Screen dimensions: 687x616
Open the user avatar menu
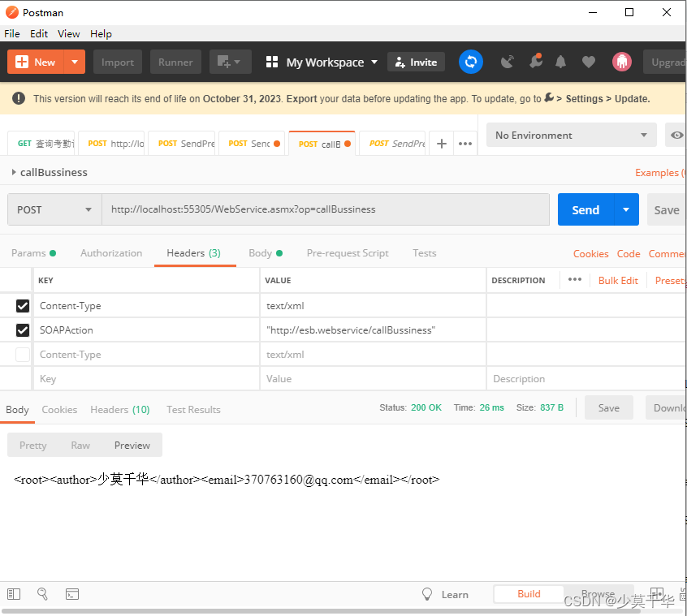pos(622,62)
